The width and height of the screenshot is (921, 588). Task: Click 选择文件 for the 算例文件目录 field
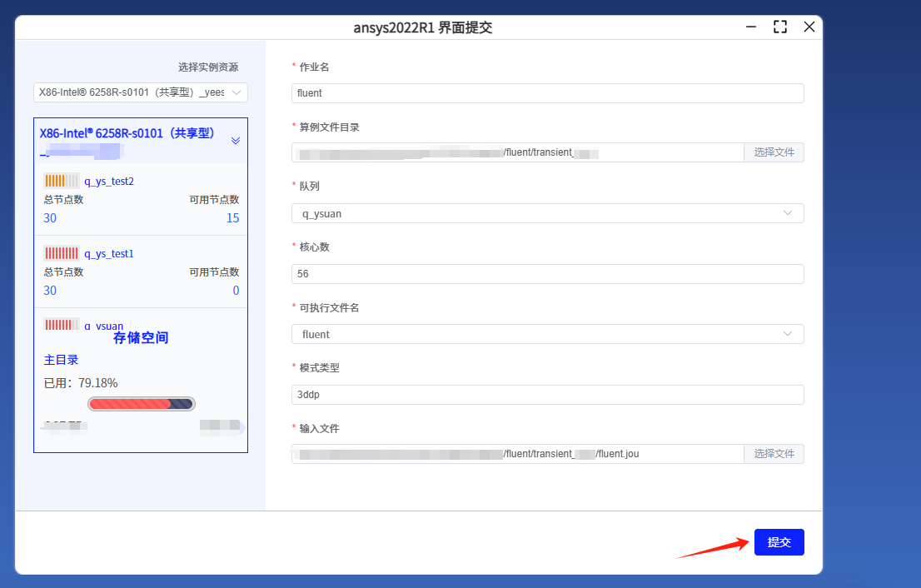774,152
